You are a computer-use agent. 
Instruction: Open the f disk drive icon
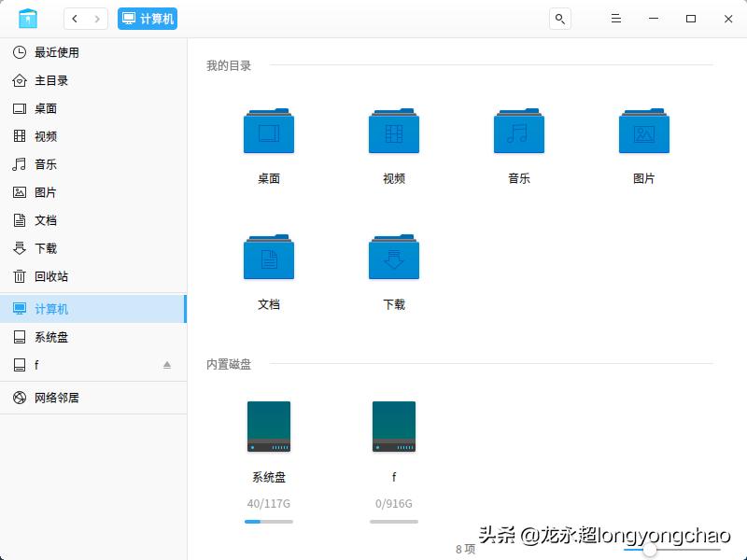pyautogui.click(x=393, y=426)
